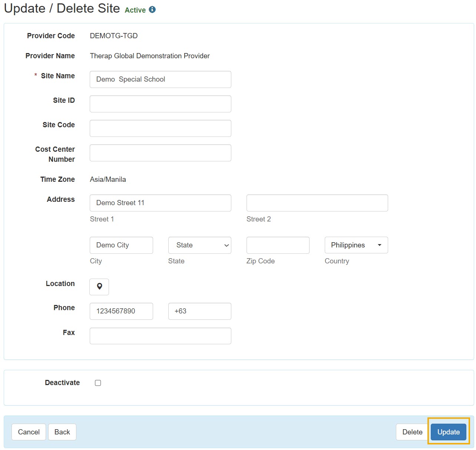Click the Fax input field
Screen dimensions: 476x450
pos(160,336)
